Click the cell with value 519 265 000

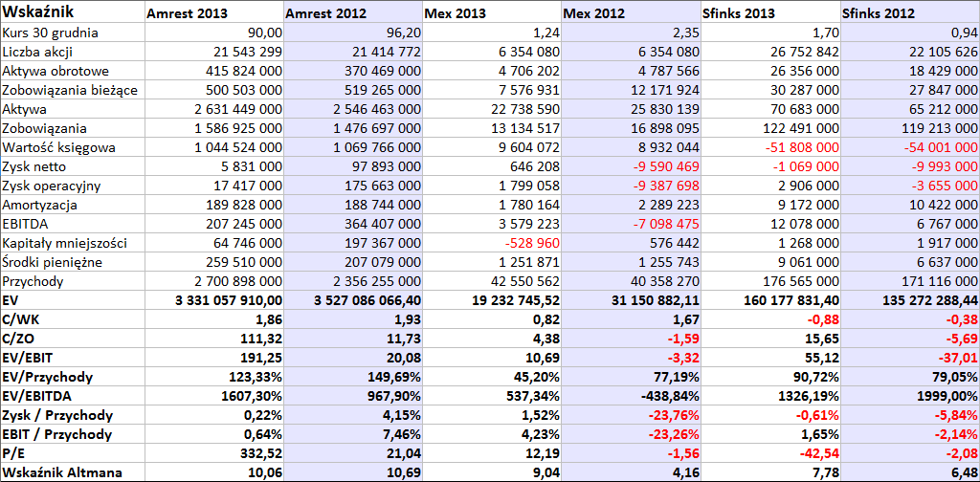tap(353, 90)
